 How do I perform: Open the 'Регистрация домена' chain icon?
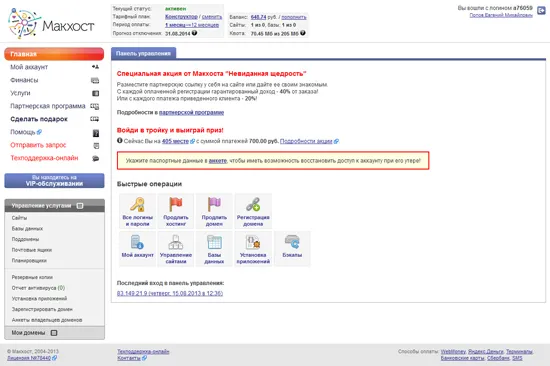pos(253,205)
